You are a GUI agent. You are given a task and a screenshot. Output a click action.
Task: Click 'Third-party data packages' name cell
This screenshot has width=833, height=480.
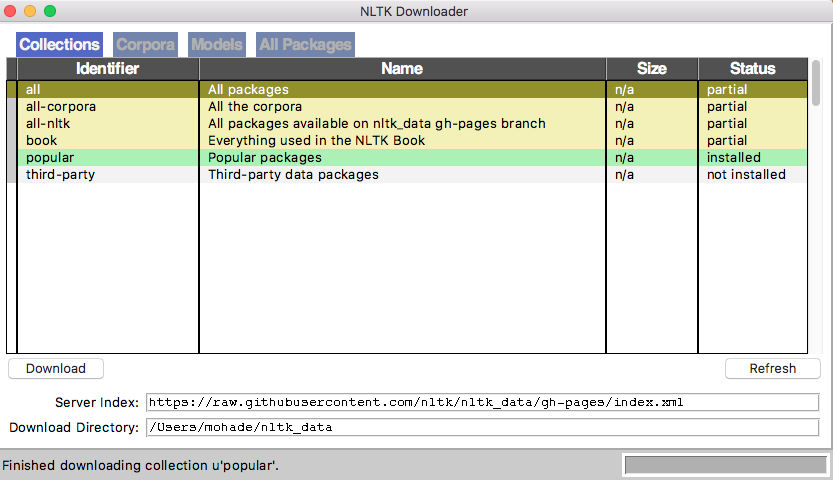coord(402,175)
